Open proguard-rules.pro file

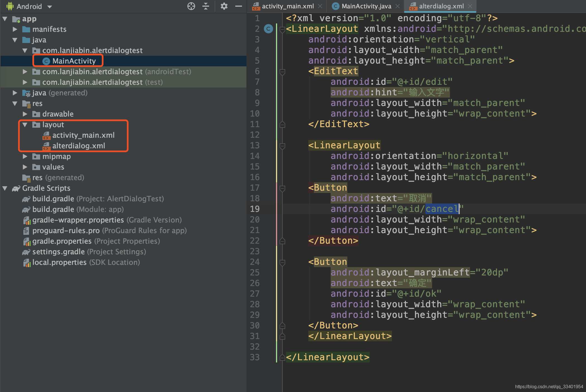pyautogui.click(x=104, y=231)
